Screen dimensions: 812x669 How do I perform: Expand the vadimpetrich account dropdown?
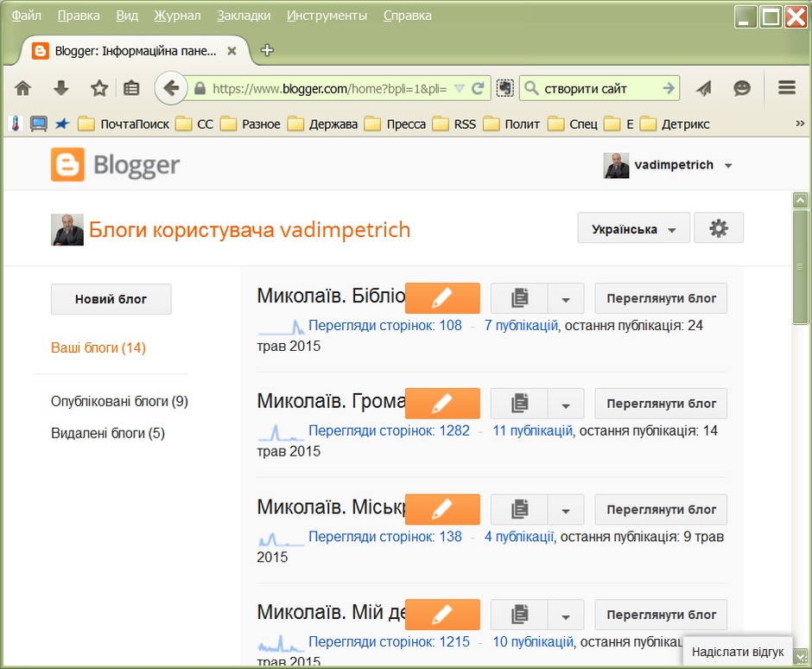pyautogui.click(x=728, y=166)
